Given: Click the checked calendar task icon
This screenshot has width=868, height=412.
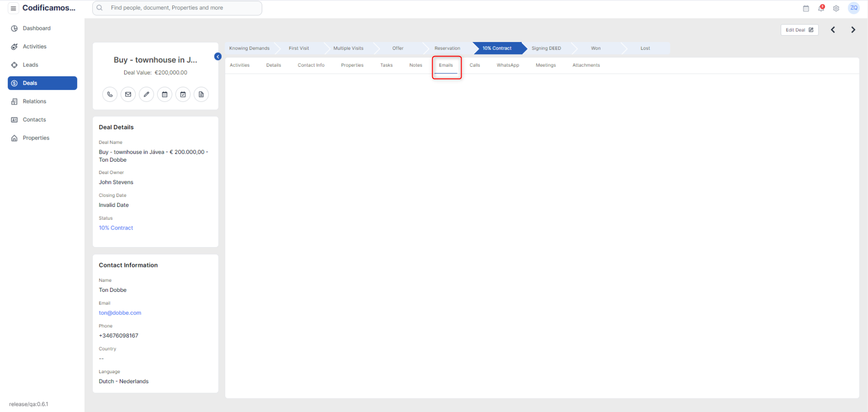Looking at the screenshot, I should tap(183, 94).
